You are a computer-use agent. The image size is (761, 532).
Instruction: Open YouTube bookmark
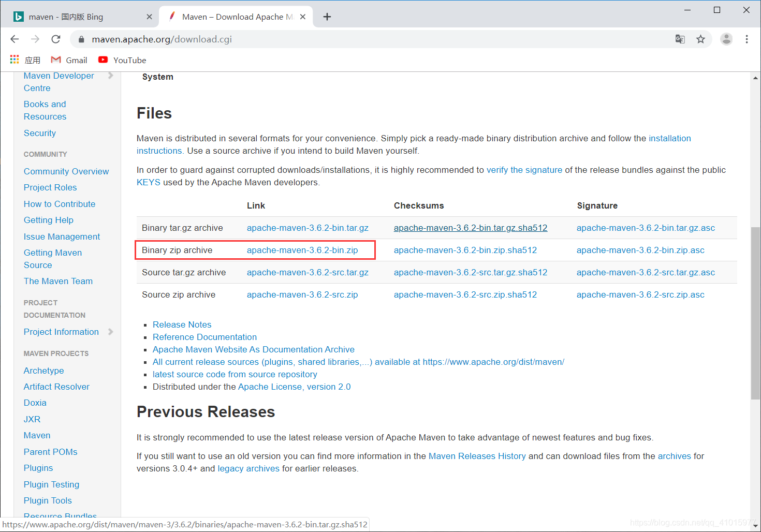pos(122,60)
